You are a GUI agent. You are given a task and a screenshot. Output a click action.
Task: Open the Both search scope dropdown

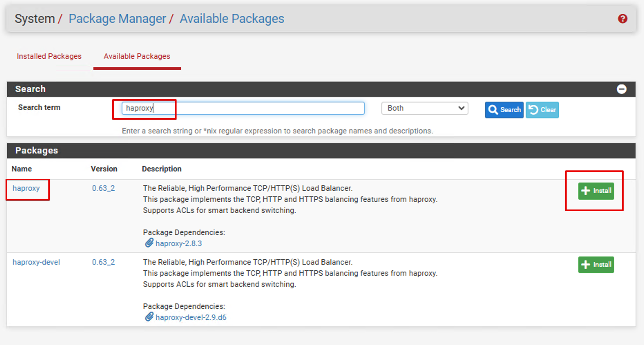click(425, 108)
